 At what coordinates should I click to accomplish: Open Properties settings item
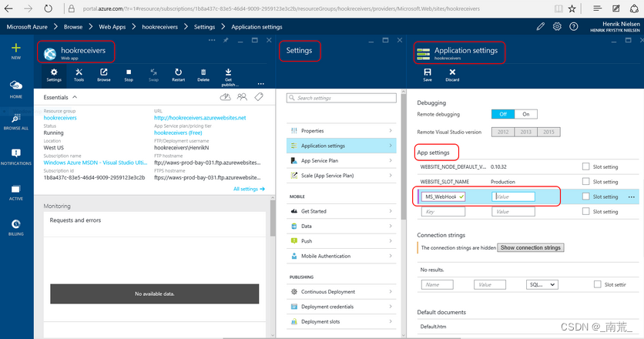[341, 131]
